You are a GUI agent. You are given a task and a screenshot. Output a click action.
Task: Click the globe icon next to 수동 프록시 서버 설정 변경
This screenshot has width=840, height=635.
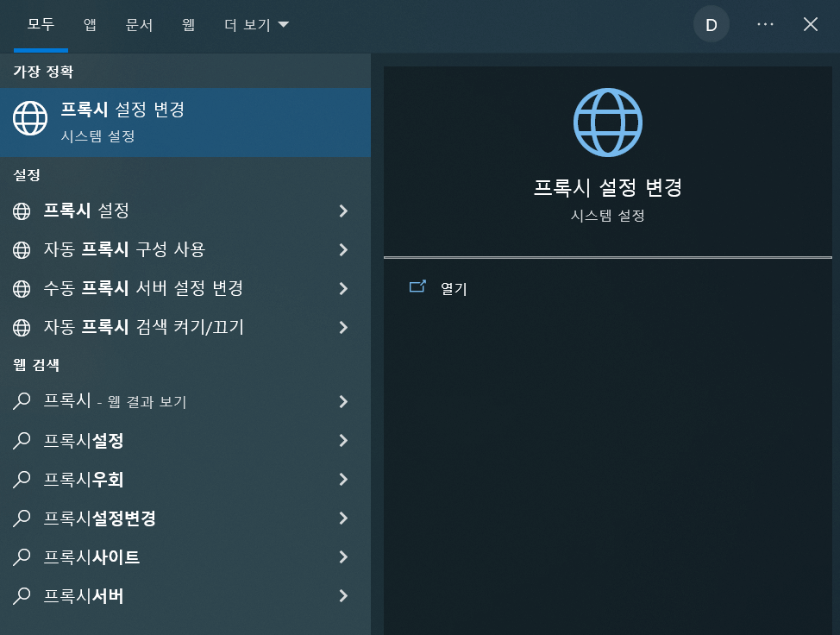click(x=22, y=288)
